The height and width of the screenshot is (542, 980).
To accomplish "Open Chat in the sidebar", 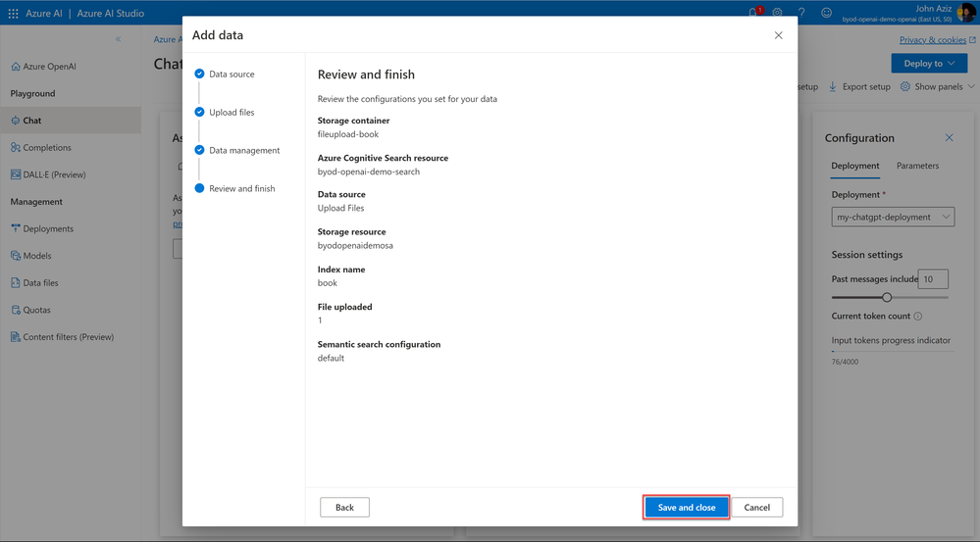I will (x=71, y=121).
